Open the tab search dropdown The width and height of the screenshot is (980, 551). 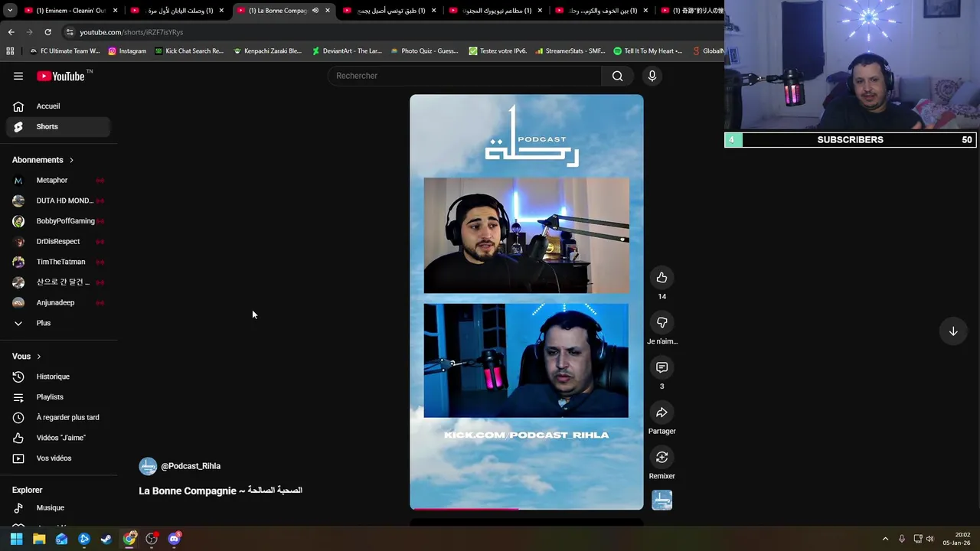(x=10, y=11)
